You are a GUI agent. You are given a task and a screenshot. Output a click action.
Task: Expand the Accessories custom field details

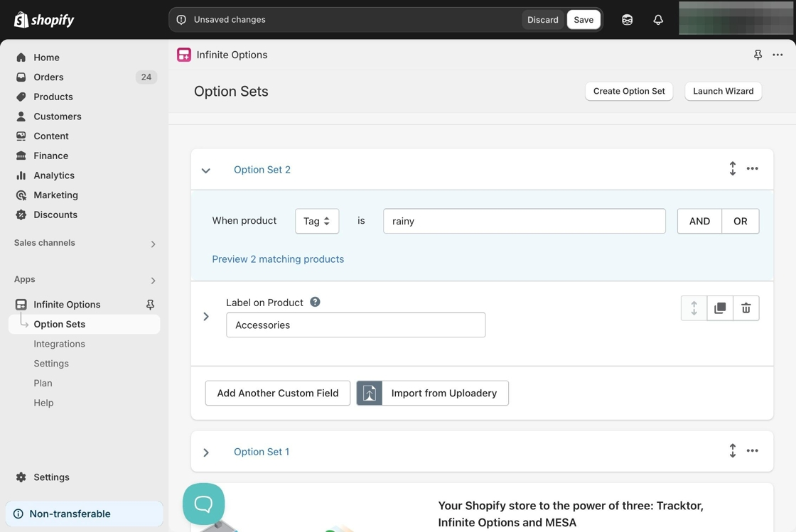pos(206,317)
